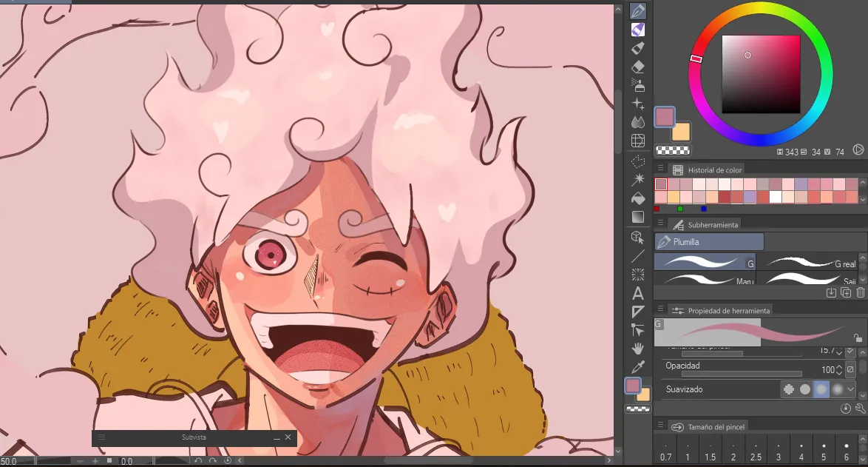Select the Propiedad de herramienta tab
868x467 pixels.
pyautogui.click(x=721, y=311)
